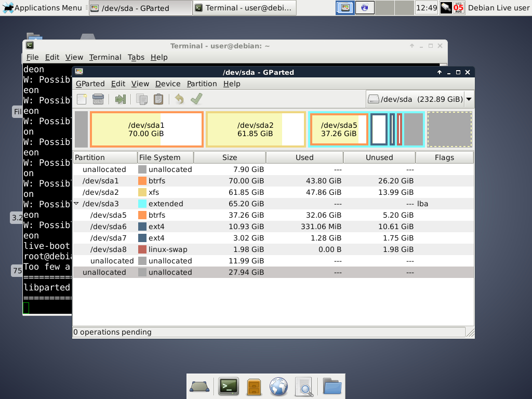Click the network plug tray icon

[x=446, y=7]
